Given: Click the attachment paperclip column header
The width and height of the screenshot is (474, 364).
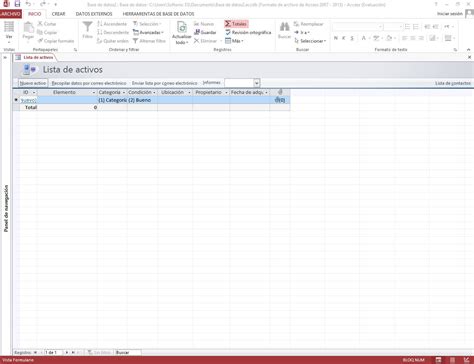Looking at the screenshot, I should pyautogui.click(x=280, y=92).
